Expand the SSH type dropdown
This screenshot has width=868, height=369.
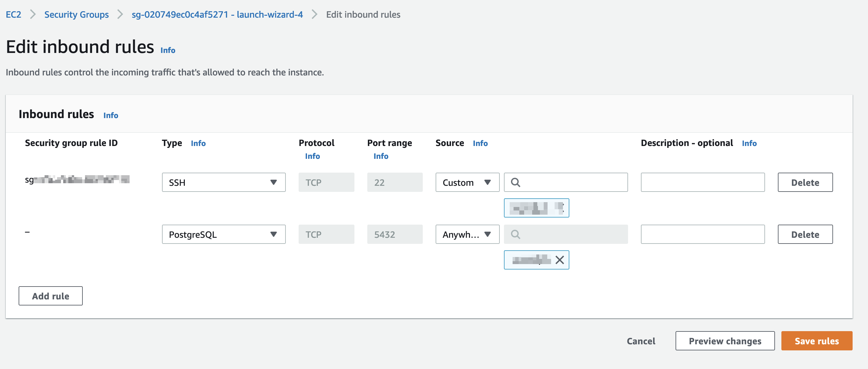click(223, 182)
